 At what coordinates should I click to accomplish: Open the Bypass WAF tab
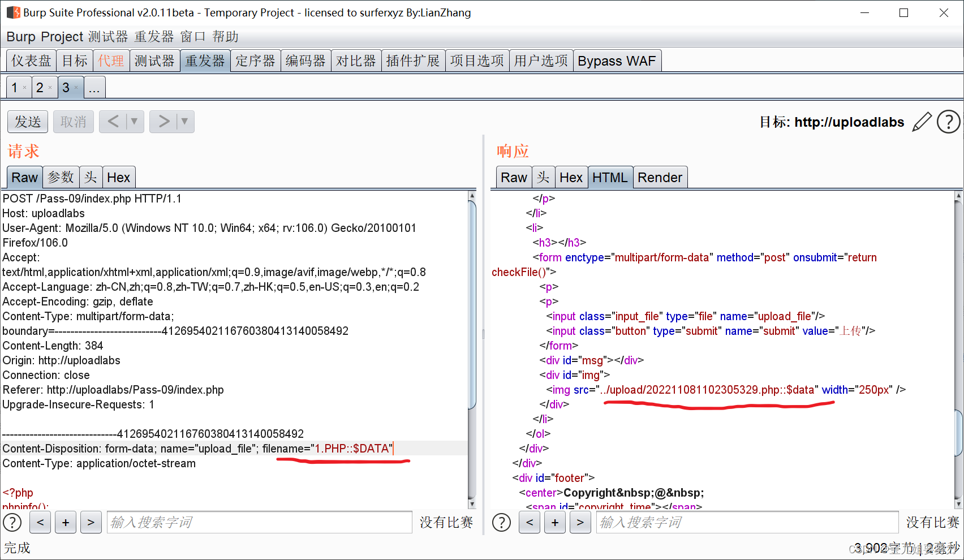tap(617, 61)
